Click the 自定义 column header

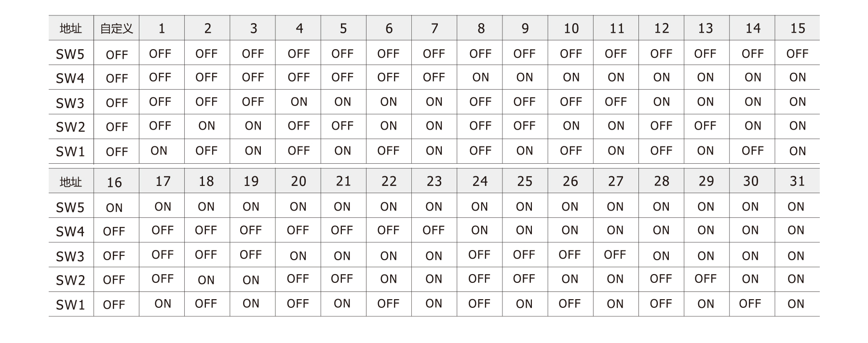(x=117, y=28)
